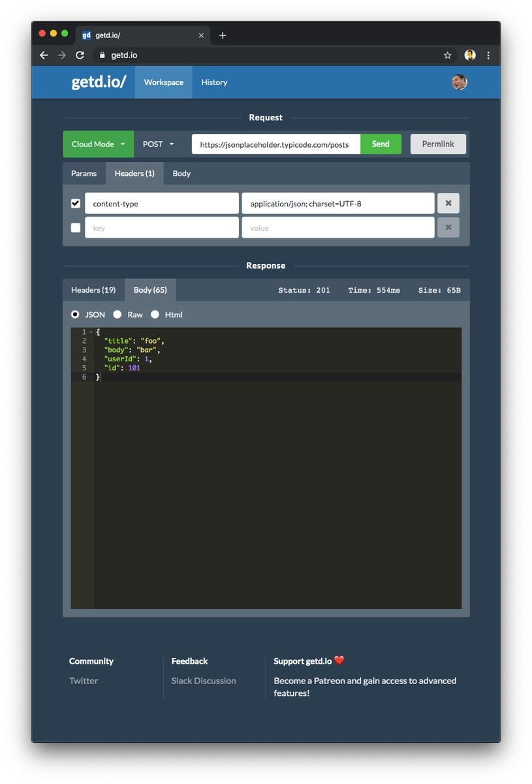This screenshot has height=784, width=532.
Task: Open the Slack Discussion link
Action: [203, 680]
